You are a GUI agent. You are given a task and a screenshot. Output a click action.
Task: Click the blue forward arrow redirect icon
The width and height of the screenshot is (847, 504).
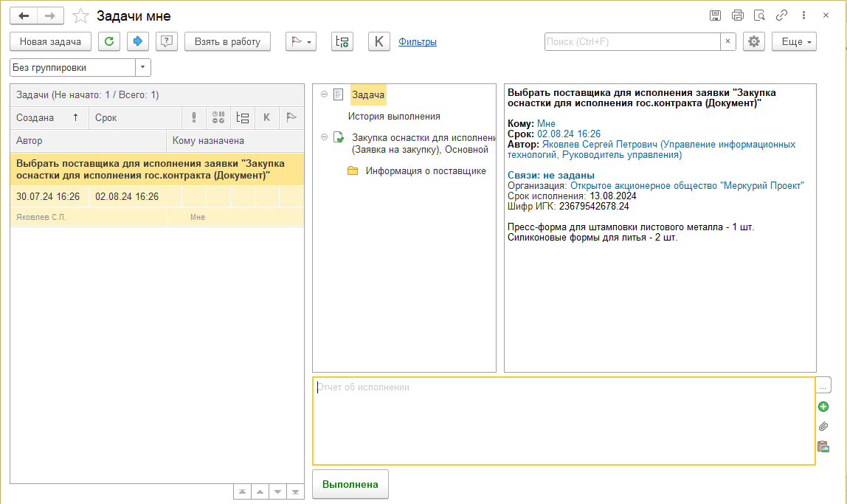(137, 41)
